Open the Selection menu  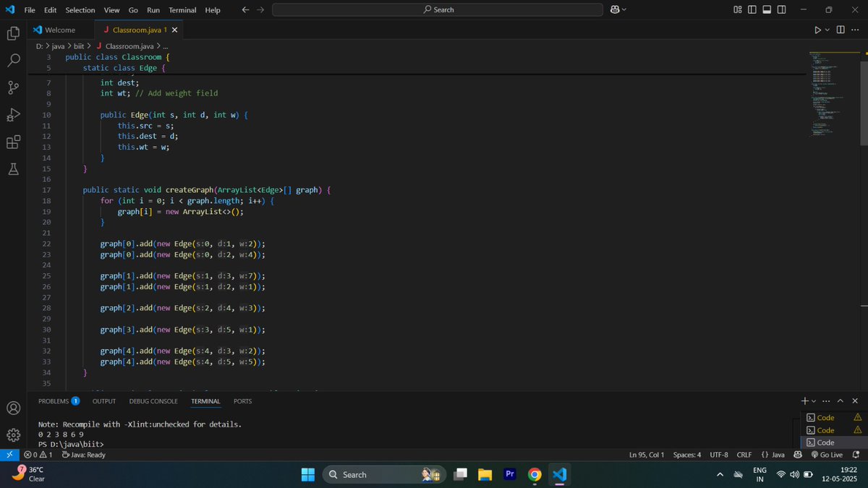coord(80,10)
